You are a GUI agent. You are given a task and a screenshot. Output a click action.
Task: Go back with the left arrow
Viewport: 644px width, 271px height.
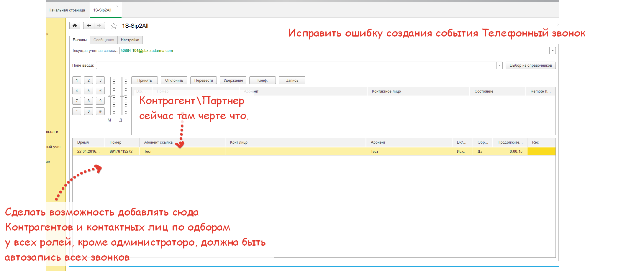click(x=89, y=26)
